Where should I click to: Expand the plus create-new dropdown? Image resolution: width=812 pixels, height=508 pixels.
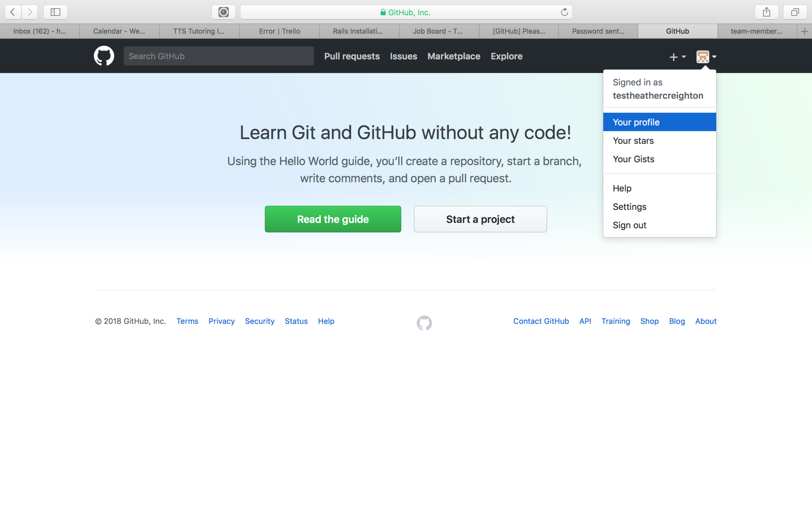677,57
